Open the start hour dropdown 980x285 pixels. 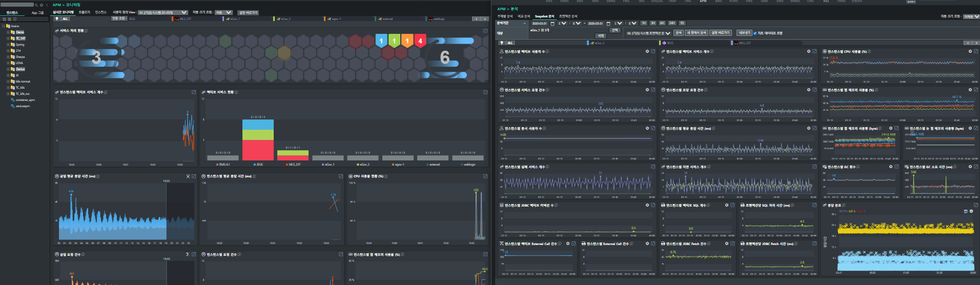(562, 23)
